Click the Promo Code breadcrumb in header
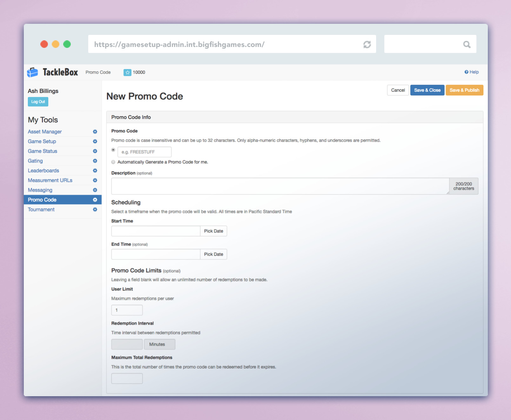Image resolution: width=511 pixels, height=420 pixels. pos(98,72)
